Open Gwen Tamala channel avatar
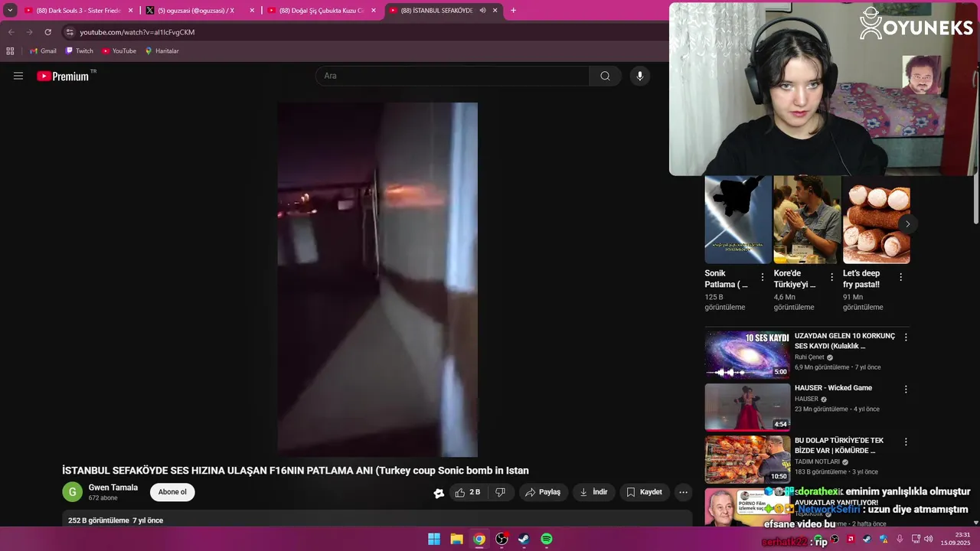 [x=72, y=492]
